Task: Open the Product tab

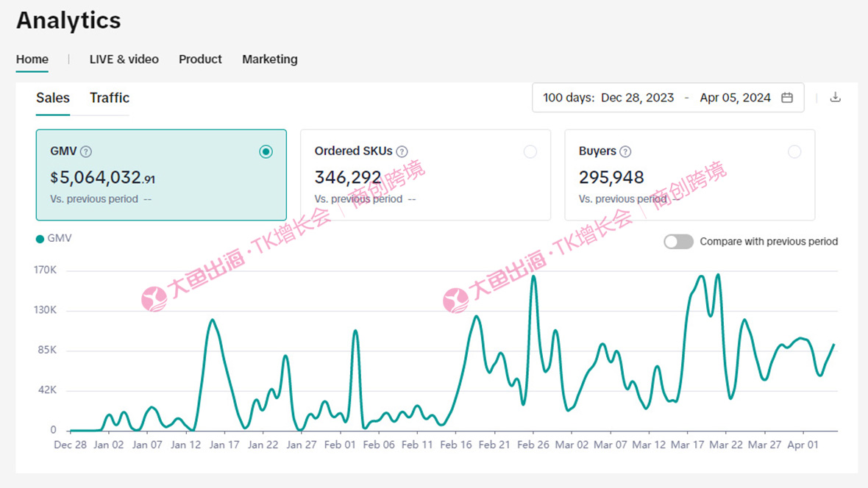Action: pyautogui.click(x=200, y=60)
